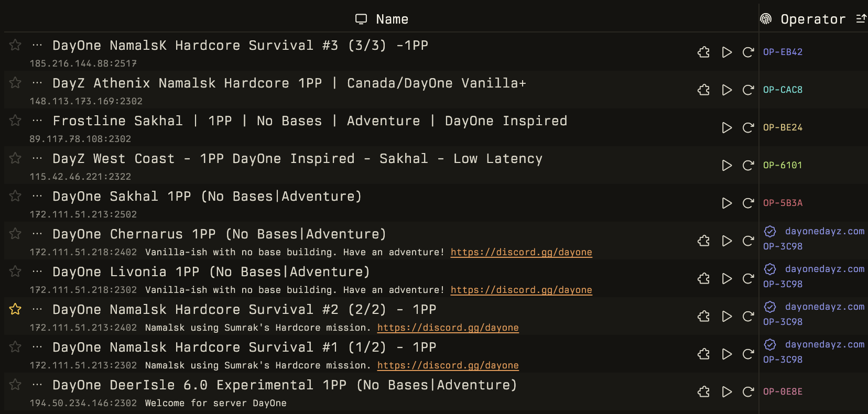Sort by the Name column header

(392, 19)
